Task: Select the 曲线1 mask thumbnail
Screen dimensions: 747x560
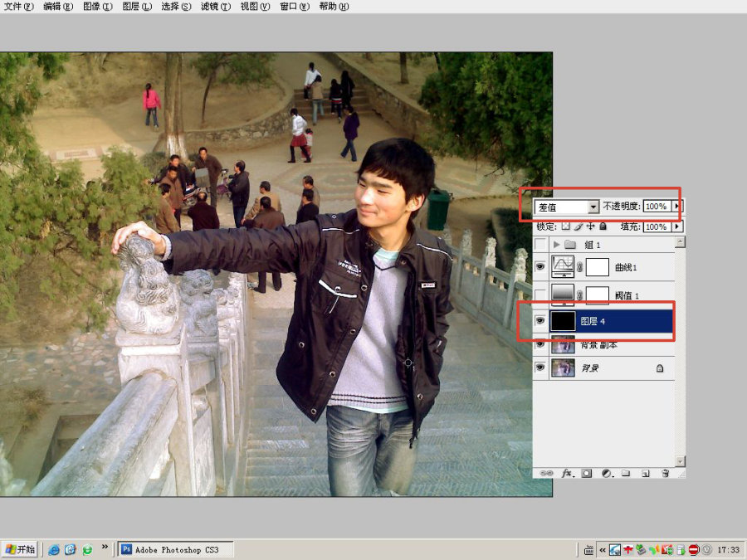Action: pos(597,267)
